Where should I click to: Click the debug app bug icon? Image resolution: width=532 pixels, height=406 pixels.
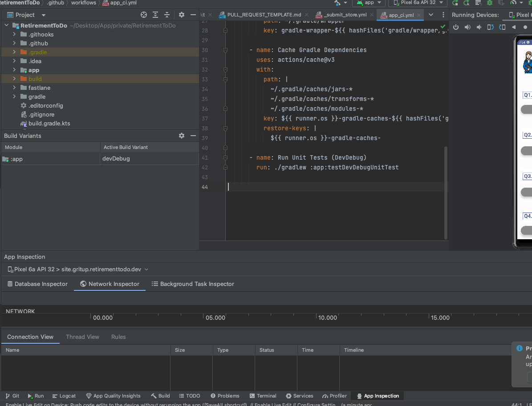[490, 3]
